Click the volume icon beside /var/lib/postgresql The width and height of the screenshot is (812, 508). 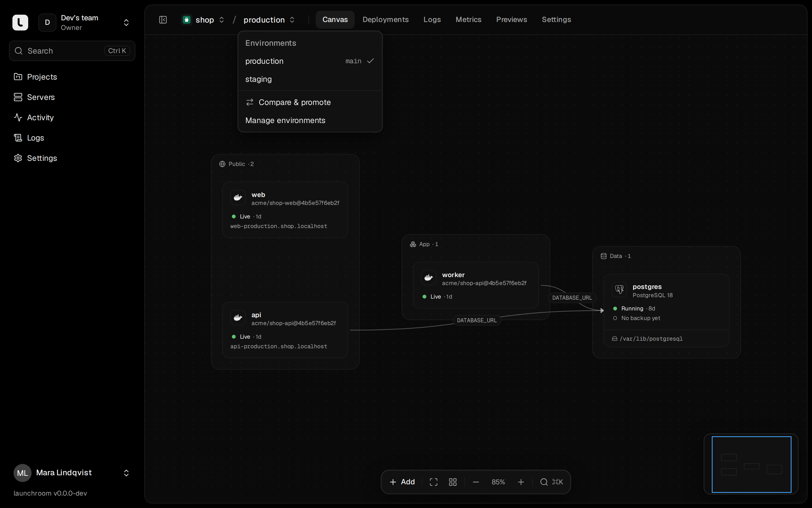pos(614,339)
